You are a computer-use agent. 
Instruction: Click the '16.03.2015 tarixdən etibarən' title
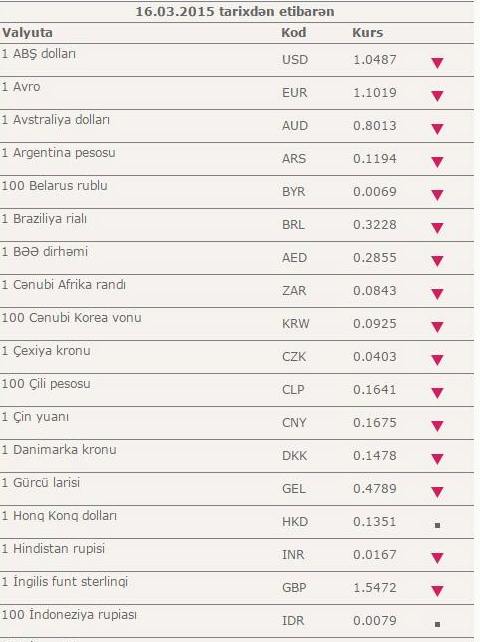235,11
